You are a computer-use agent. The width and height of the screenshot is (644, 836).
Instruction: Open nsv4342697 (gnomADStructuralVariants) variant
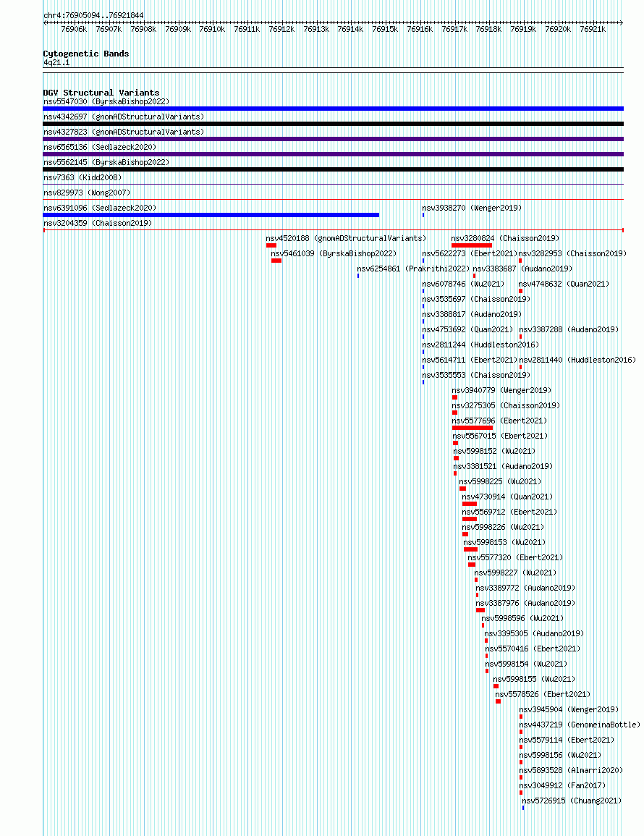[124, 117]
